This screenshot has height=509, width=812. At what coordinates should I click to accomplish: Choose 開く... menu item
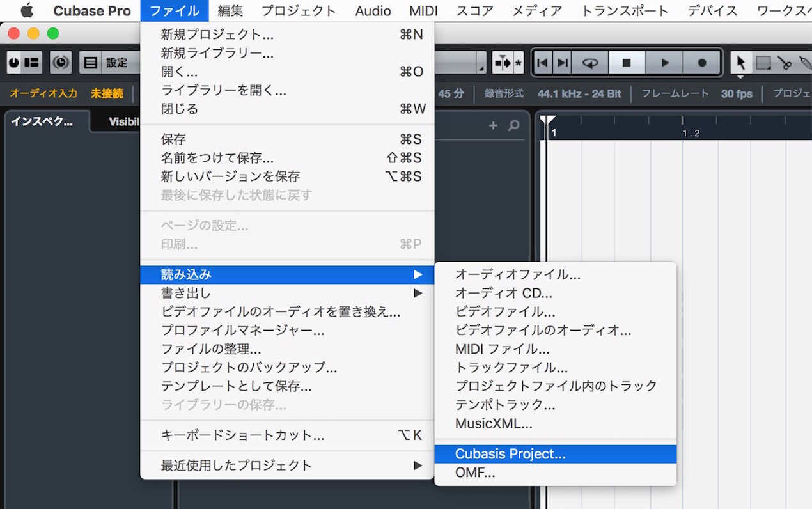pyautogui.click(x=287, y=72)
